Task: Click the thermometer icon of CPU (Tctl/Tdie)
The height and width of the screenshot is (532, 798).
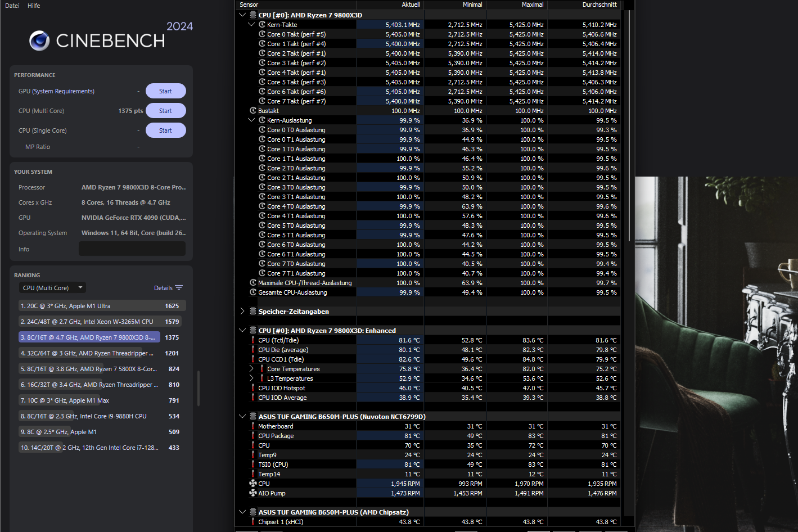Action: pyautogui.click(x=253, y=340)
